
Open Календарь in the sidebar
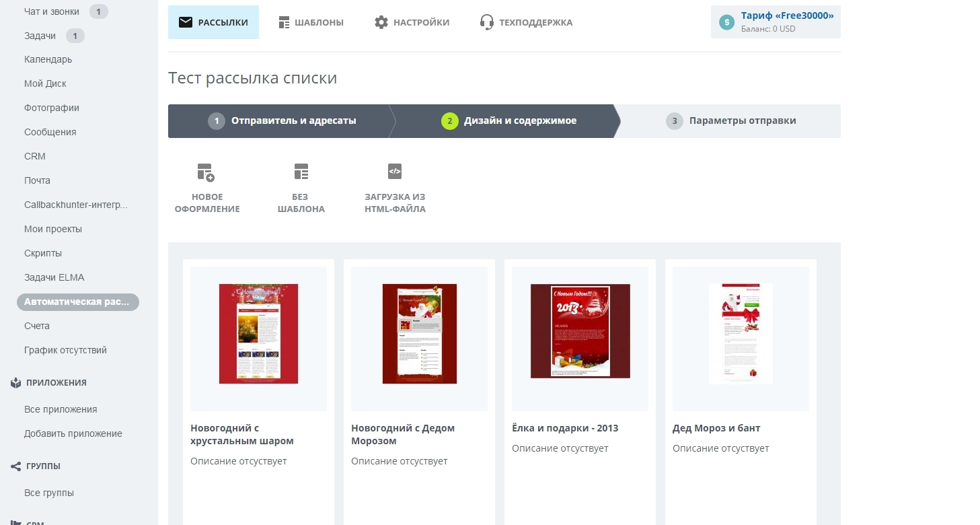coord(48,59)
